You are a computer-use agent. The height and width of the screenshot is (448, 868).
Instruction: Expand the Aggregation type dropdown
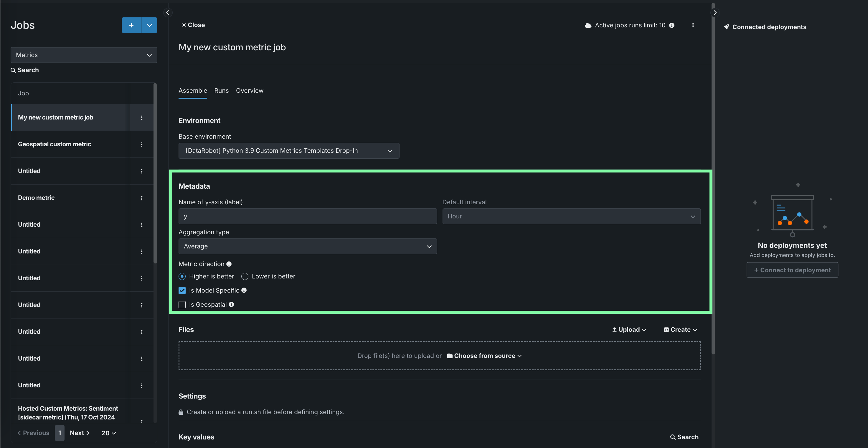coord(307,246)
